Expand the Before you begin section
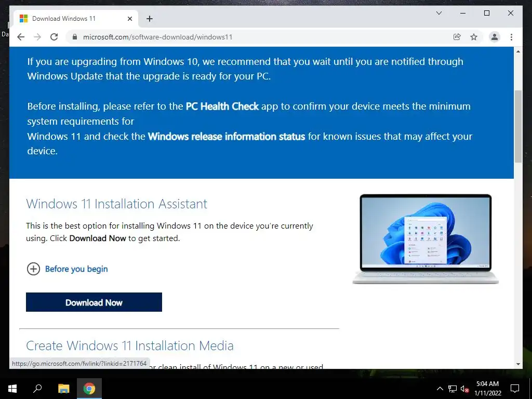Image resolution: width=532 pixels, height=399 pixels. coord(67,269)
